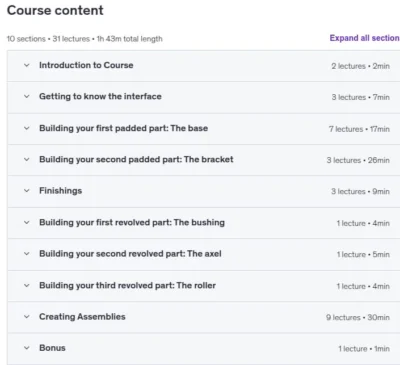Open Building your first padded part title
400x365 pixels.
pos(123,128)
